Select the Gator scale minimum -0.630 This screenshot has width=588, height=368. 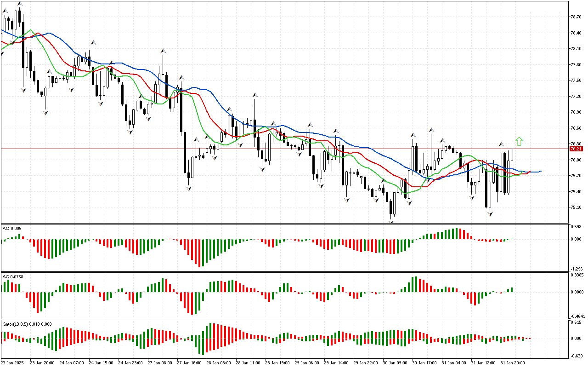[x=576, y=356]
